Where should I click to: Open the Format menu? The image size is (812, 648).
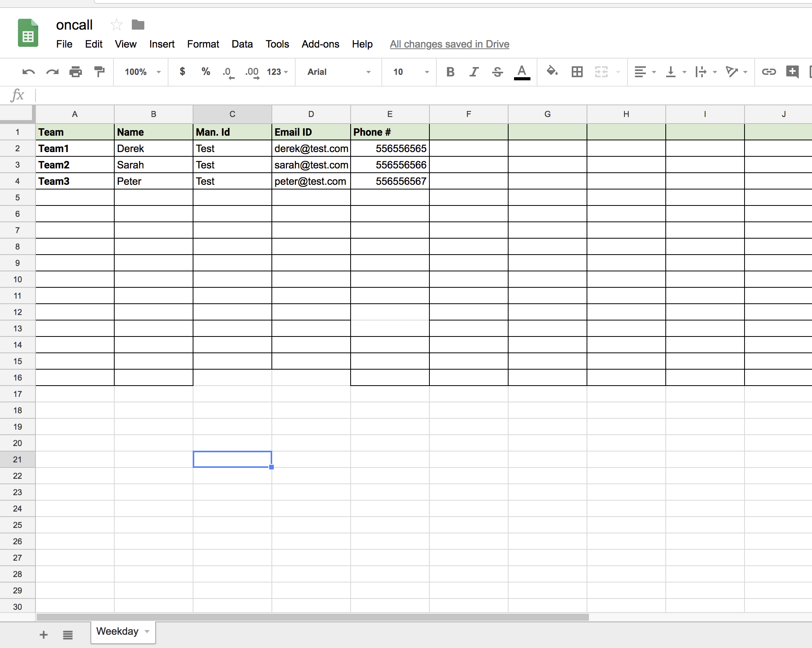coord(203,44)
